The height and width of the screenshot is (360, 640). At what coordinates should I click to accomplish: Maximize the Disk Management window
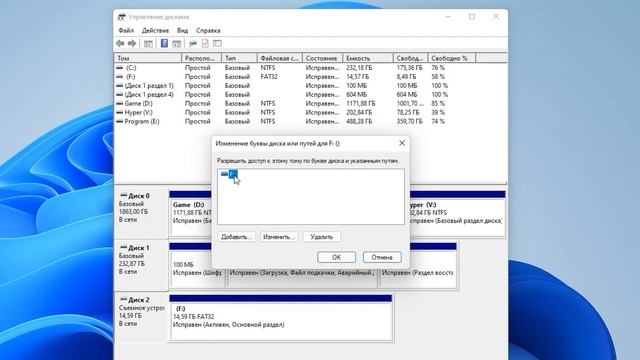tap(472, 17)
